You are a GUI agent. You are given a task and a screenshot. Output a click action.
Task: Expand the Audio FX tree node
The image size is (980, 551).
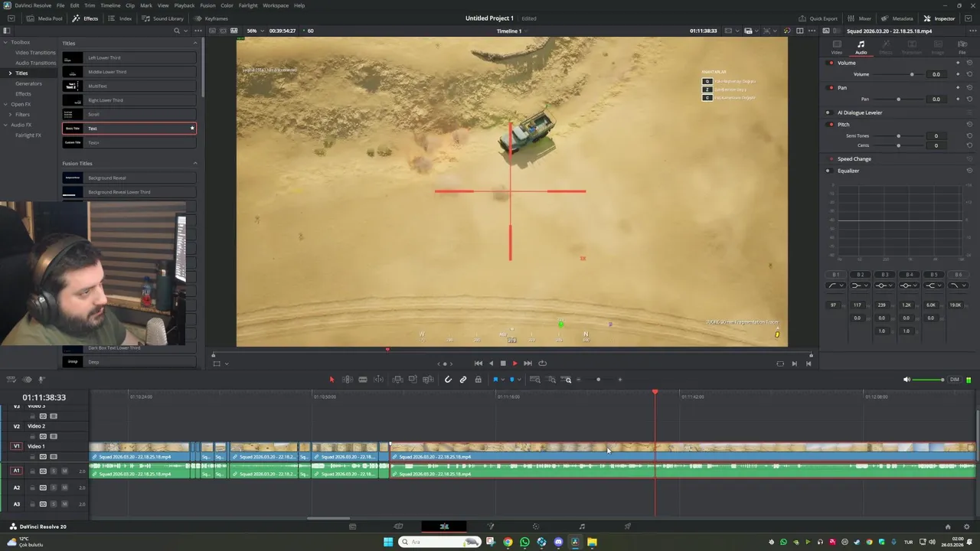(5, 125)
